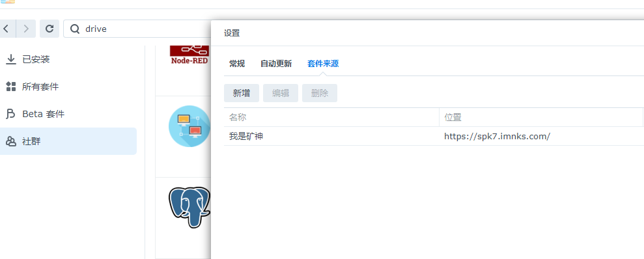Refresh the Package Center list
644x259 pixels.
[49, 29]
